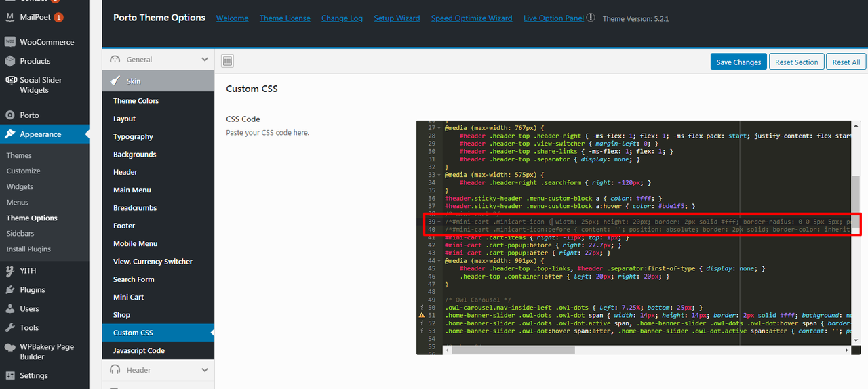The width and height of the screenshot is (868, 389).
Task: Open Theme Options under Appearance
Action: [32, 218]
